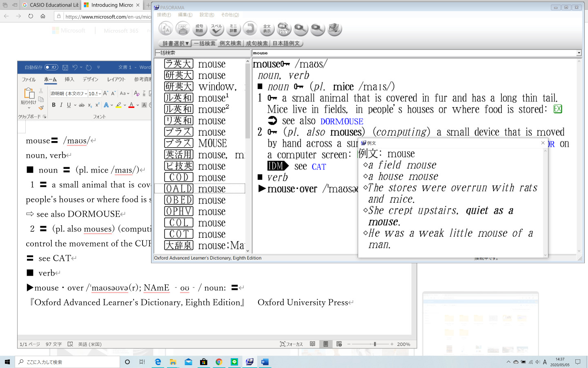Click the スペル spell check button in PASORAMA
Viewport: 588px width, 368px height.
[216, 29]
